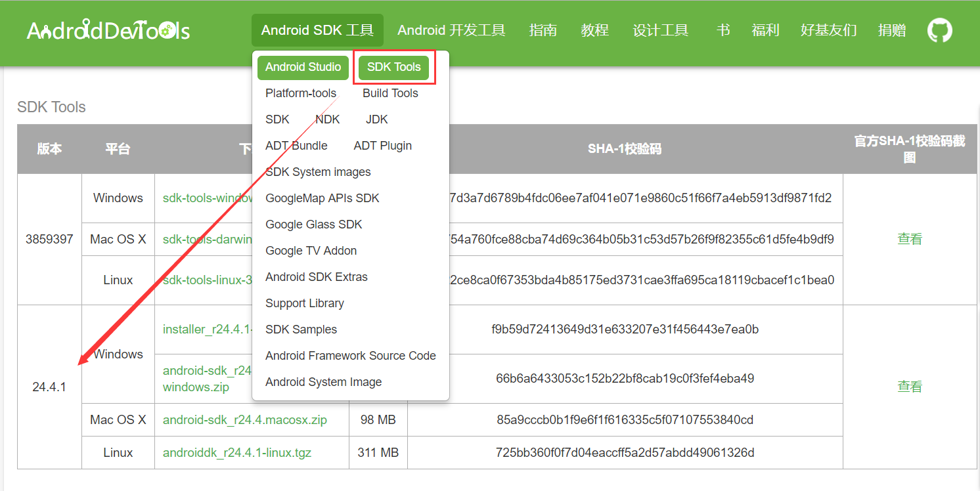Choose NDK from the dropdown menu
Screen dimensions: 980x491
327,119
